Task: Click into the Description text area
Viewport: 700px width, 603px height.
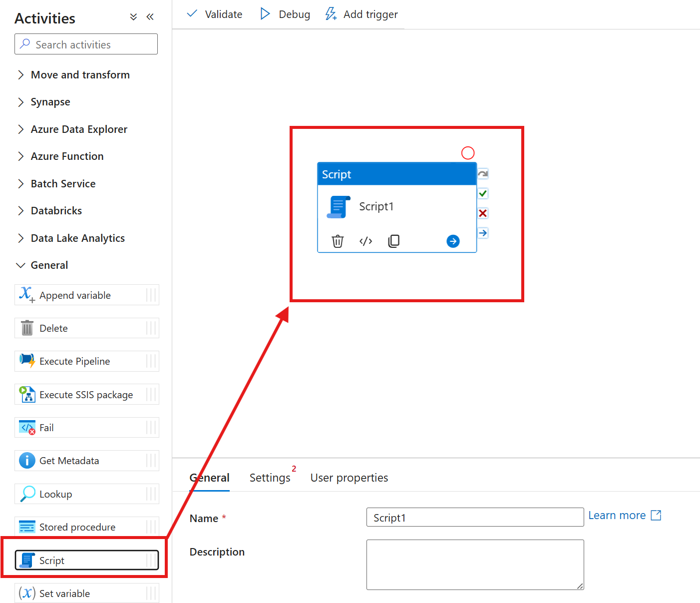Action: tap(475, 565)
